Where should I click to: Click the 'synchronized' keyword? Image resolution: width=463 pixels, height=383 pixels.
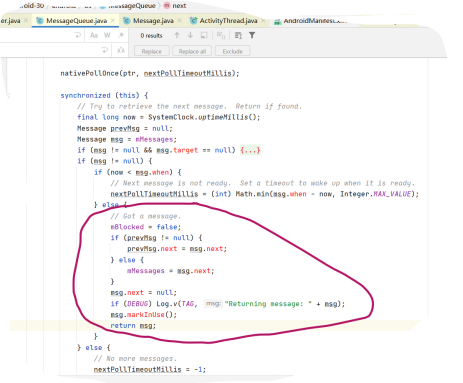tap(85, 95)
